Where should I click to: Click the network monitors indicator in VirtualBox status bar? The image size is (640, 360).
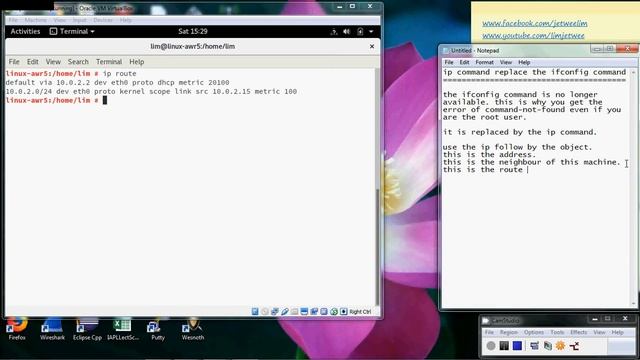pos(275,311)
